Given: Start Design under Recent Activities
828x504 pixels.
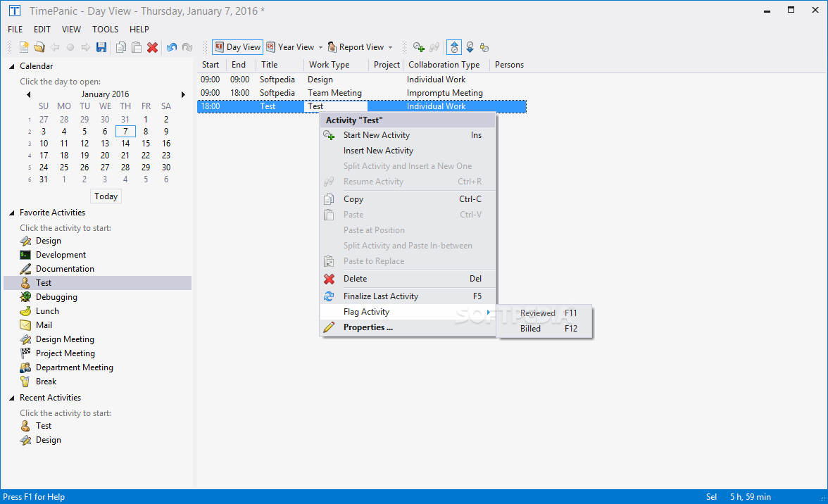Looking at the screenshot, I should pos(49,440).
